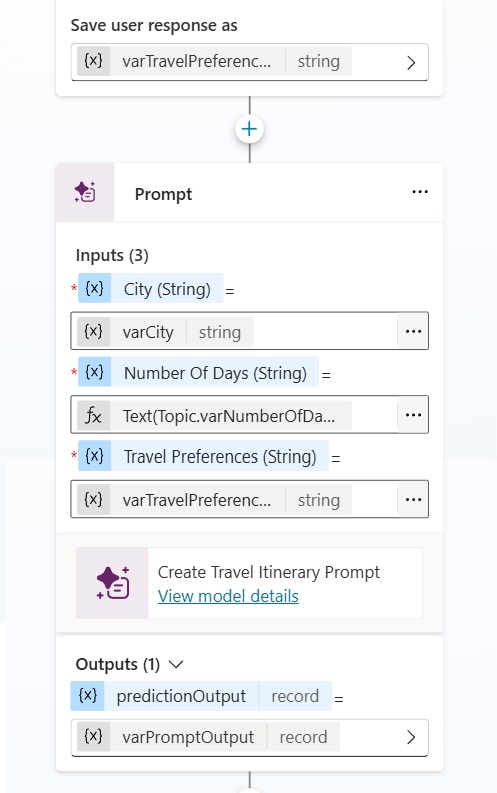The width and height of the screenshot is (497, 793).
Task: Open ellipsis options for varCity input
Action: pos(413,331)
